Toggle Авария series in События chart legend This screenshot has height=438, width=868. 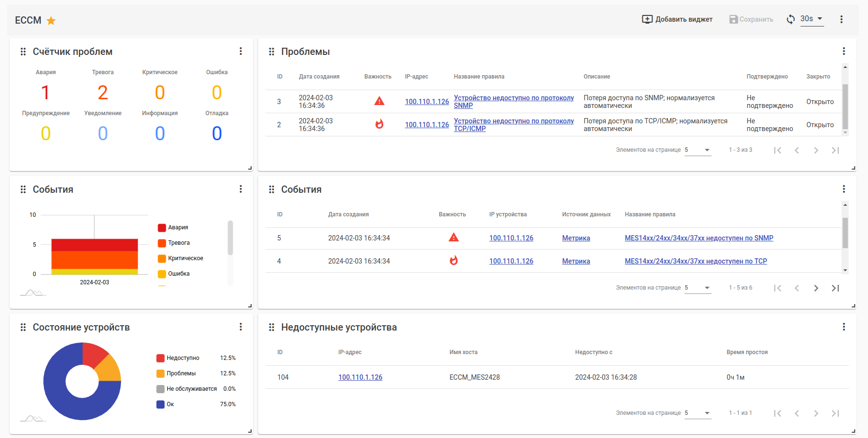tap(177, 227)
